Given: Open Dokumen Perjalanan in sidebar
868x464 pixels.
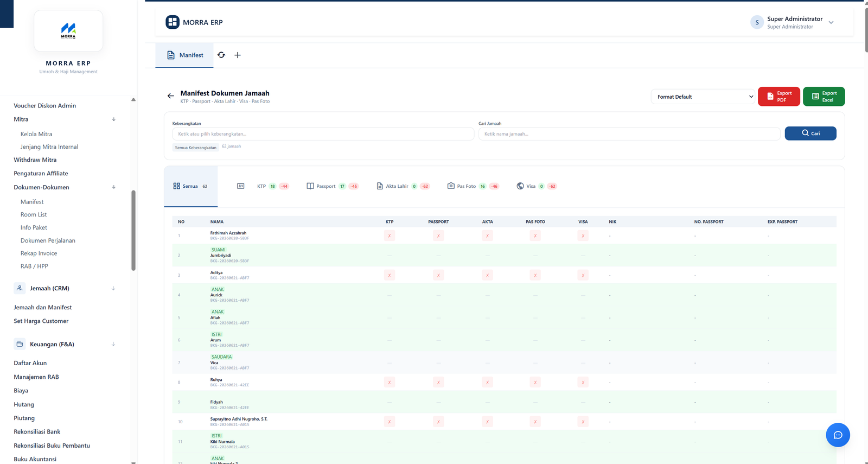Looking at the screenshot, I should (48, 240).
